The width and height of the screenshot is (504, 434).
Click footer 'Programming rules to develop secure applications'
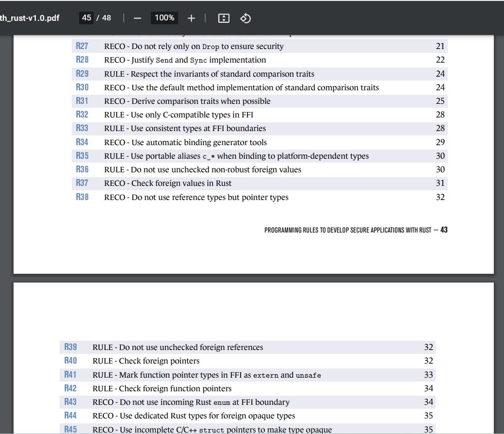pyautogui.click(x=348, y=230)
